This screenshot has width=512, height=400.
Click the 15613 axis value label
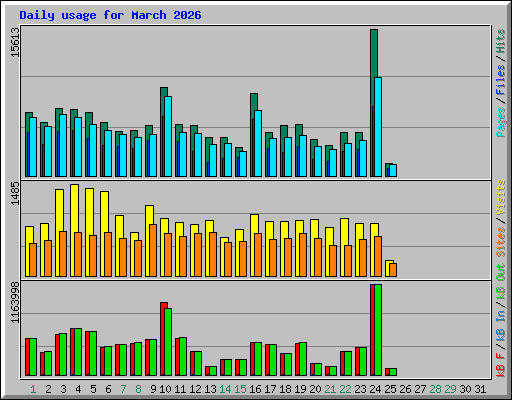(x=15, y=42)
